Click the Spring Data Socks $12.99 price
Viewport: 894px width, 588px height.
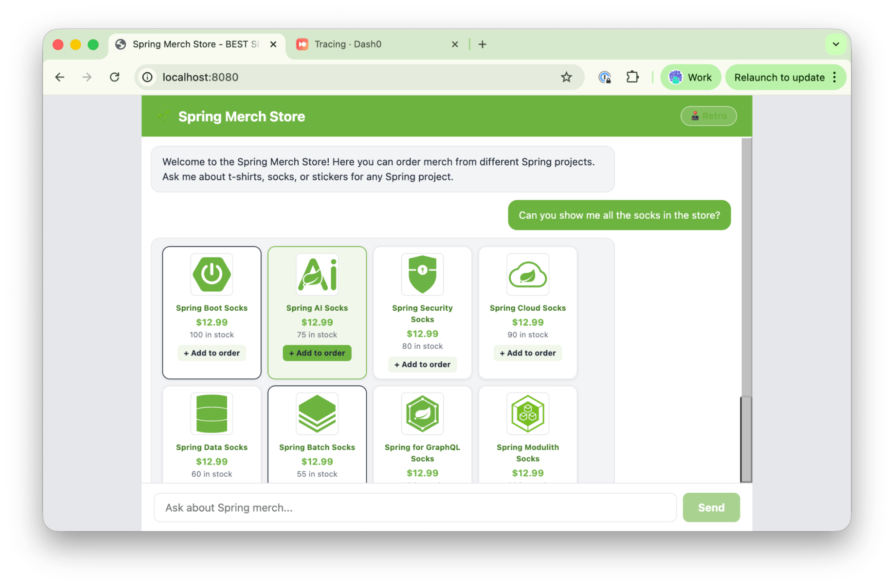[212, 461]
